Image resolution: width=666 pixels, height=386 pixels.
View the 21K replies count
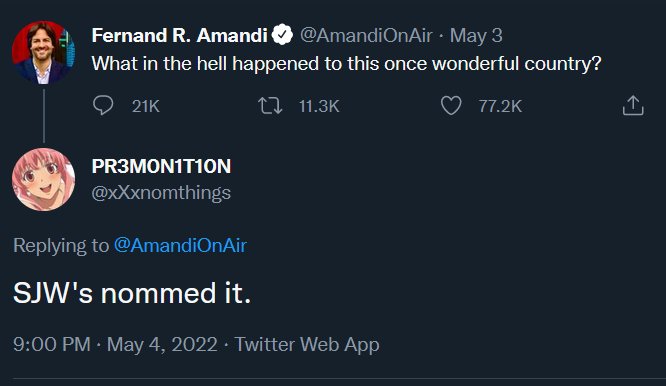146,106
